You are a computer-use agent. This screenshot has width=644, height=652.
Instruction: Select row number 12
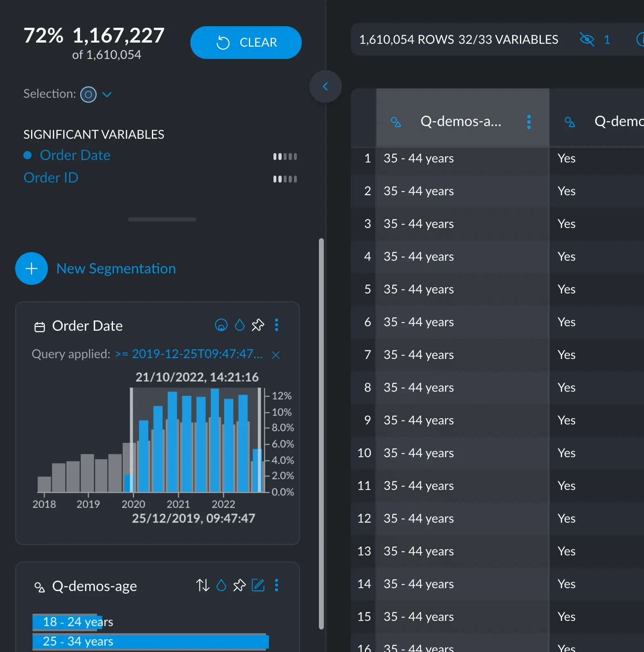[x=364, y=519]
